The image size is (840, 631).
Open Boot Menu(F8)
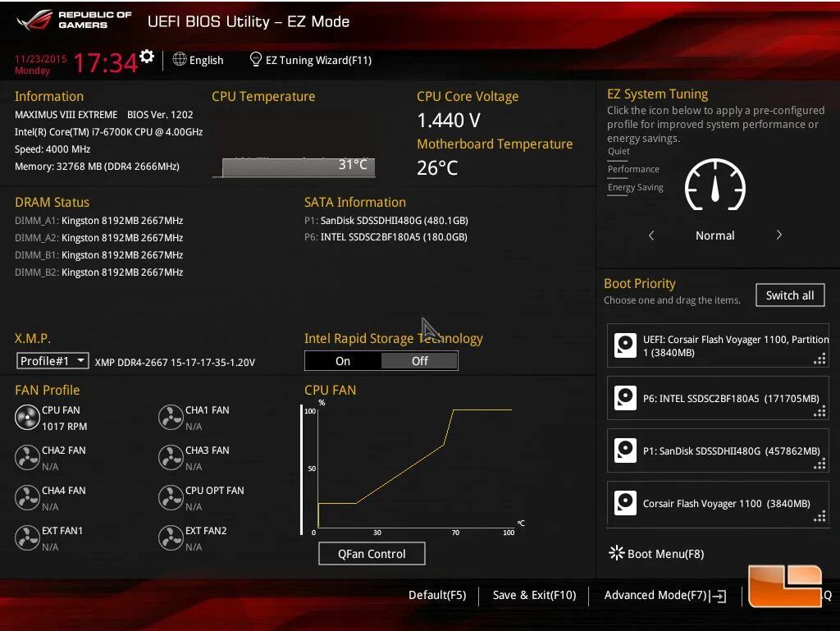pos(657,553)
